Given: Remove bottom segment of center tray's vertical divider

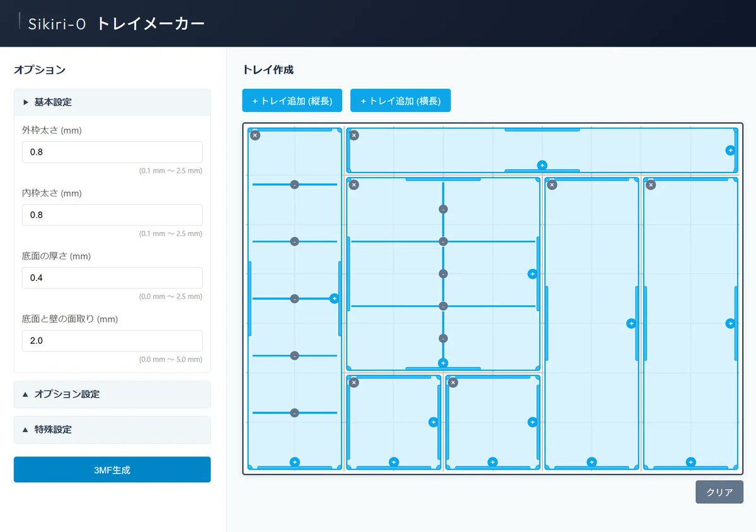Looking at the screenshot, I should 444,339.
